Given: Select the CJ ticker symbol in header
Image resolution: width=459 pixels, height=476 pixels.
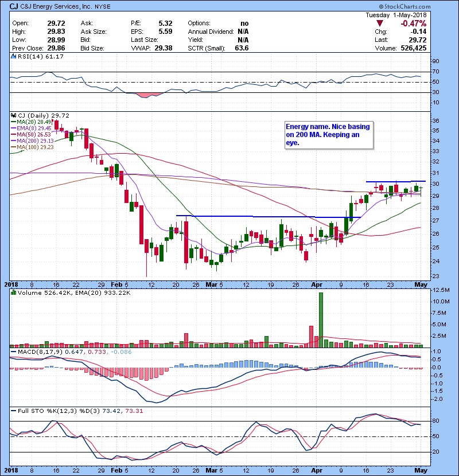Looking at the screenshot, I should [14, 6].
